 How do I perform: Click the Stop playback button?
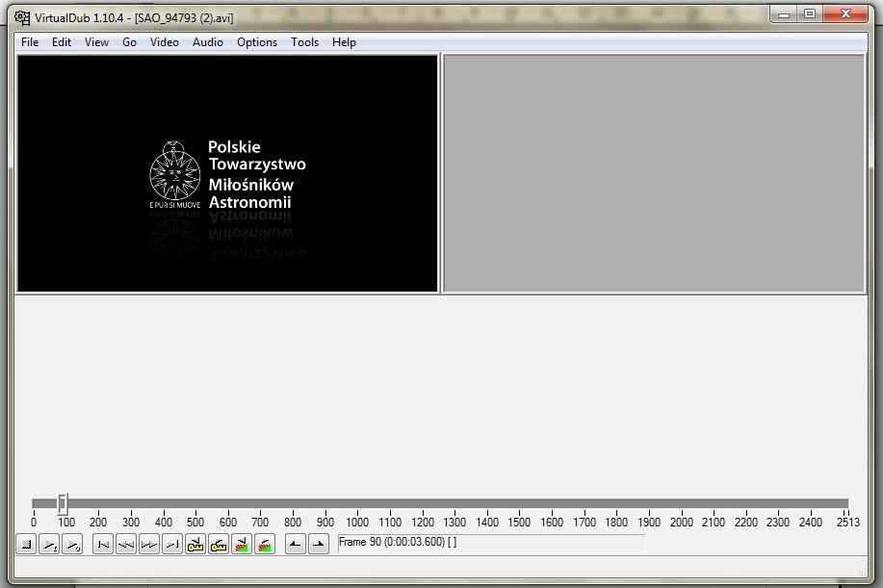[x=26, y=544]
